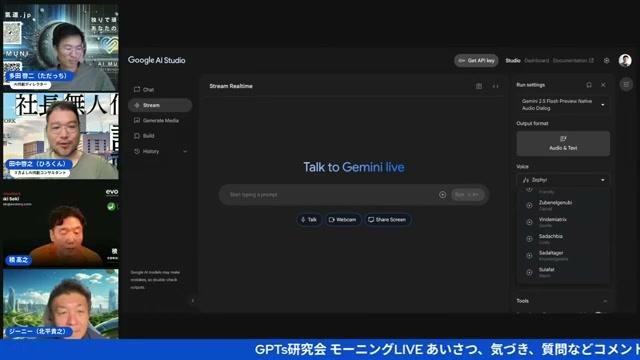Click the Run button
The width and height of the screenshot is (640, 360).
[x=467, y=195]
